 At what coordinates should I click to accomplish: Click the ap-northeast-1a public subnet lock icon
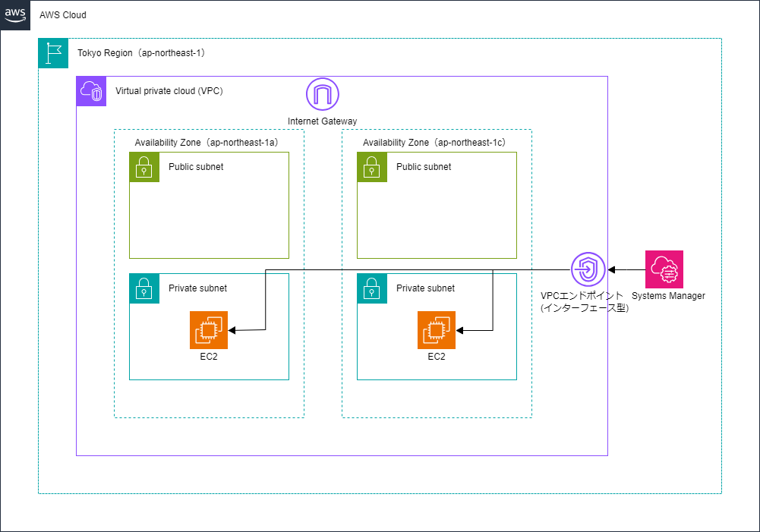point(144,167)
